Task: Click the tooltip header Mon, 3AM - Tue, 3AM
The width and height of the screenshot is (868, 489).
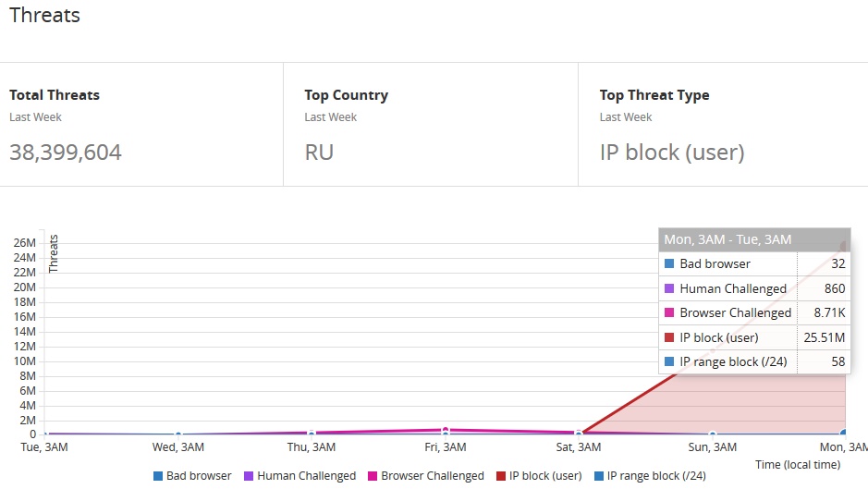Action: click(x=728, y=239)
